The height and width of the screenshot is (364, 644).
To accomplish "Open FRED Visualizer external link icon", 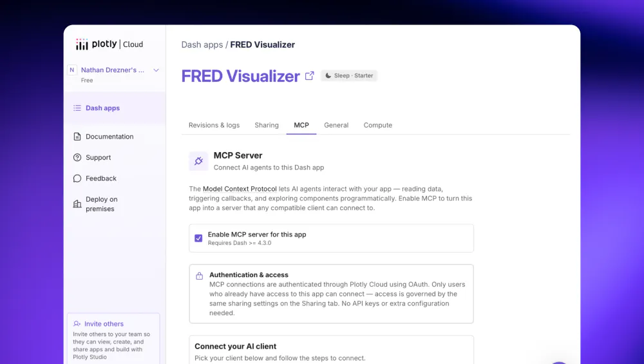I will pos(310,75).
